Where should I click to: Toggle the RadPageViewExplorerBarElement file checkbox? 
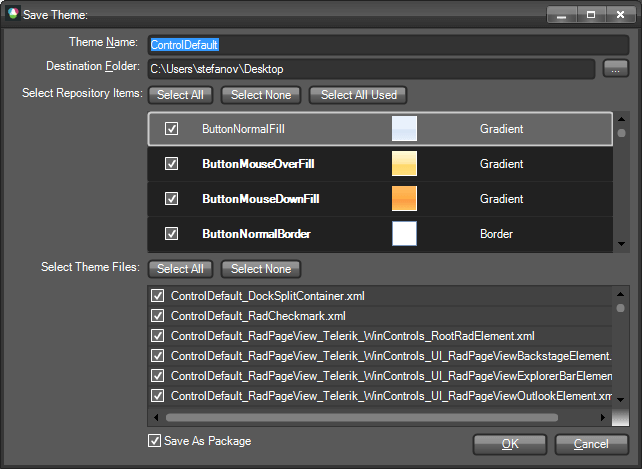pos(158,376)
